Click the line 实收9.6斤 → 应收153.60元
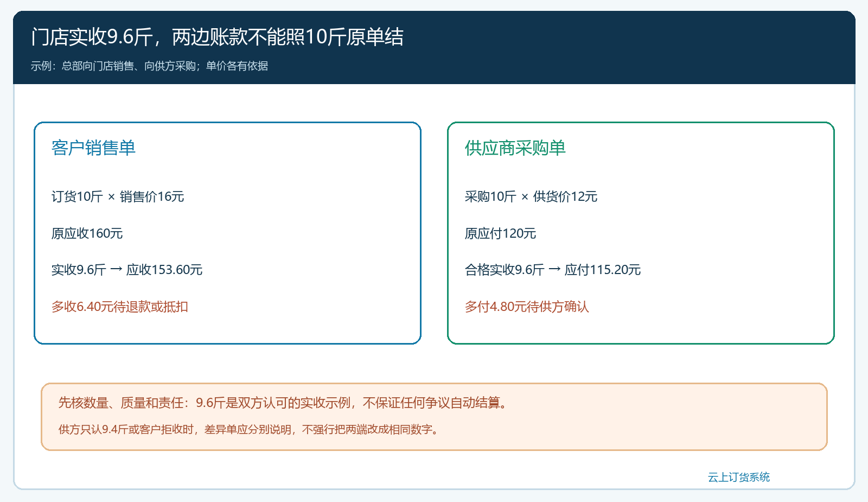868x502 pixels. click(127, 270)
